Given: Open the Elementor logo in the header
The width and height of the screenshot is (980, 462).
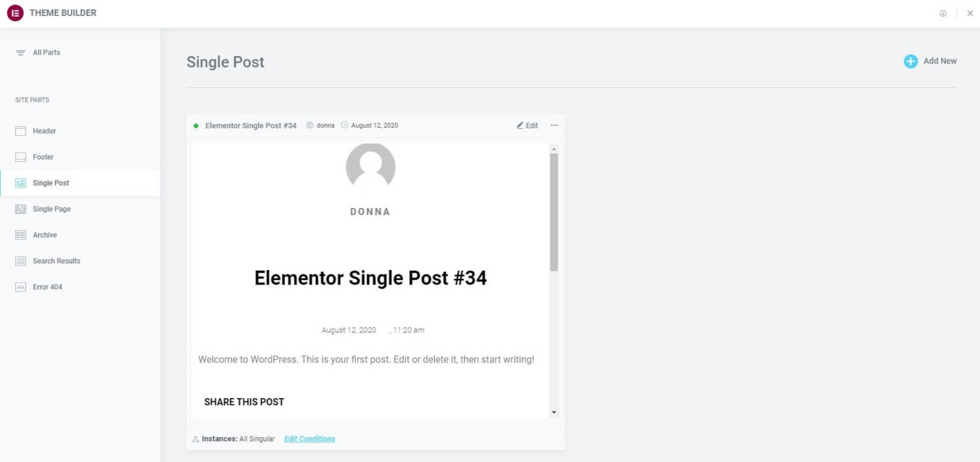Looking at the screenshot, I should click(x=13, y=13).
